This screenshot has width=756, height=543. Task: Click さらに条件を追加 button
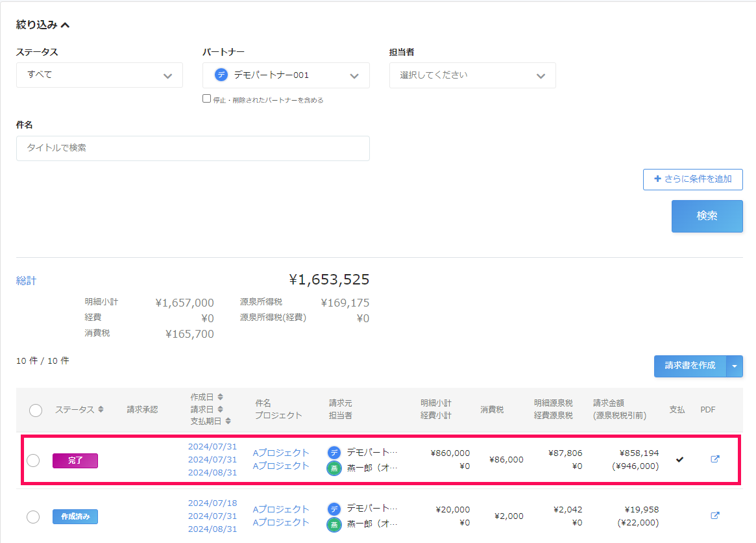coord(692,179)
